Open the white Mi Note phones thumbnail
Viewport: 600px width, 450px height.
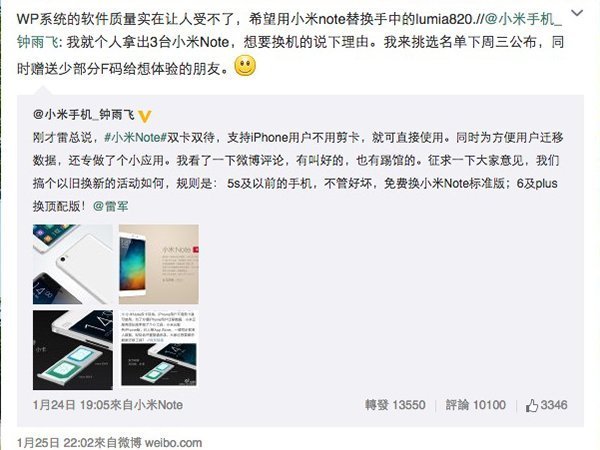tap(73, 264)
